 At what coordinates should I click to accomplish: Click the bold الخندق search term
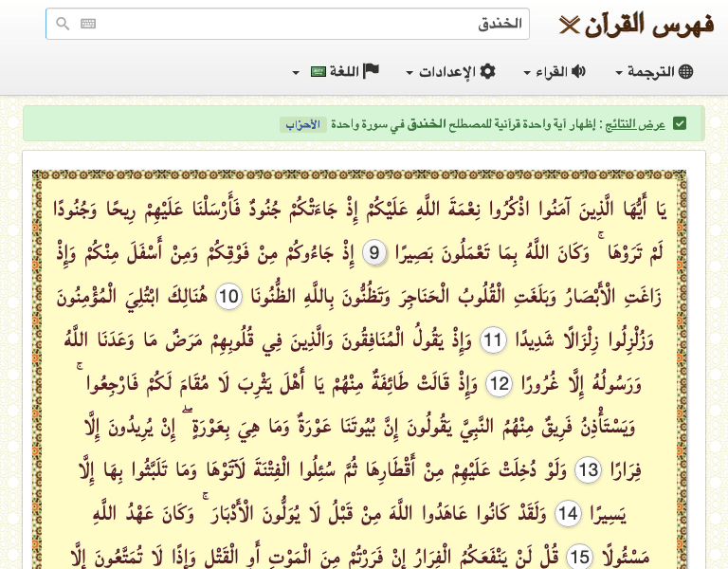[427, 124]
